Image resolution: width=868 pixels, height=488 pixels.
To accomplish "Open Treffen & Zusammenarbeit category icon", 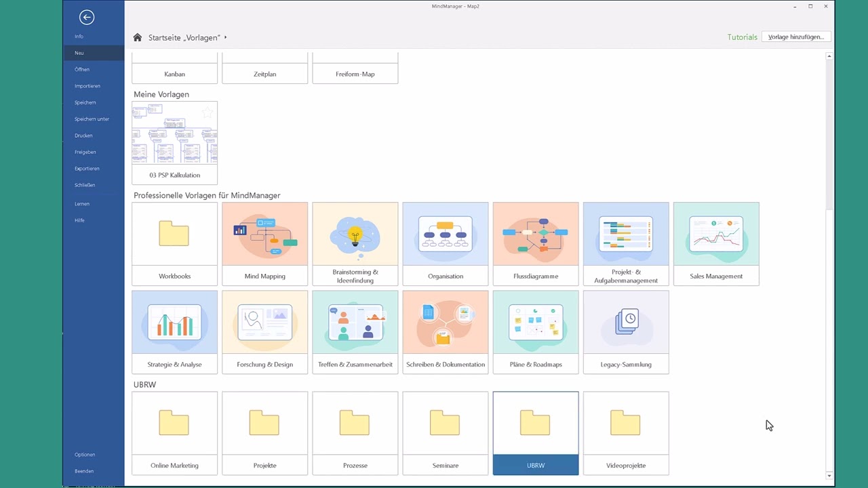I will click(x=355, y=322).
